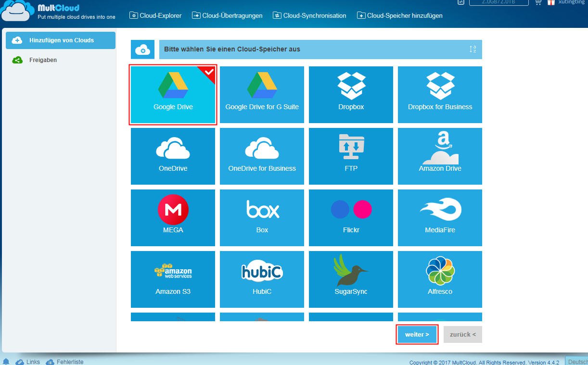Choose the Alfresco tile
This screenshot has height=365, width=588.
(x=440, y=279)
